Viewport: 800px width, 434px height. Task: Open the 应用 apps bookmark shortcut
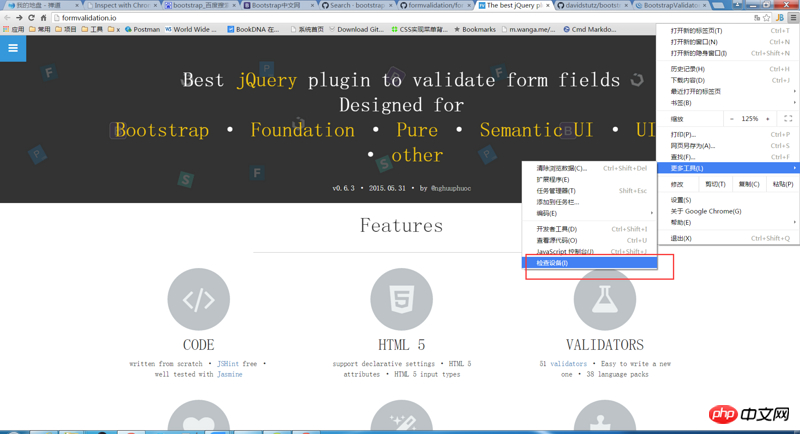point(14,30)
